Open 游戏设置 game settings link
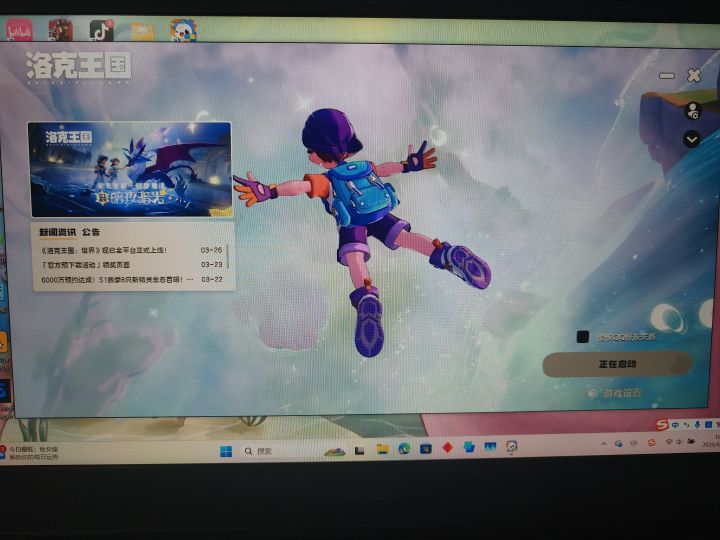This screenshot has width=720, height=540. [x=622, y=393]
